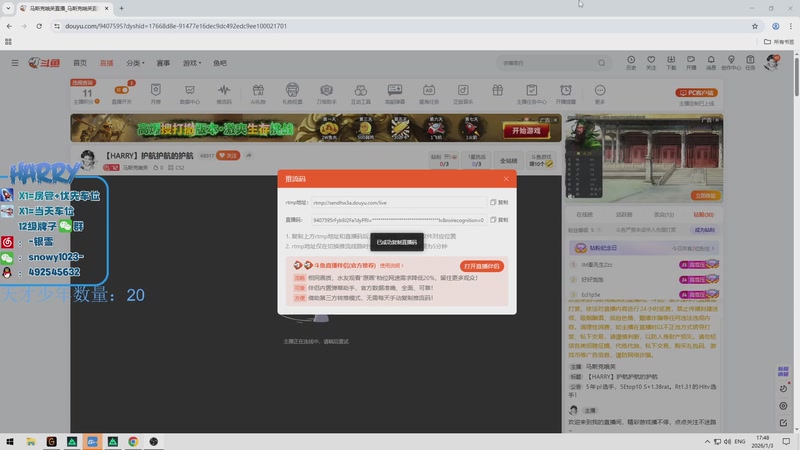Open the 赛事 navigation item
The height and width of the screenshot is (450, 800).
163,63
